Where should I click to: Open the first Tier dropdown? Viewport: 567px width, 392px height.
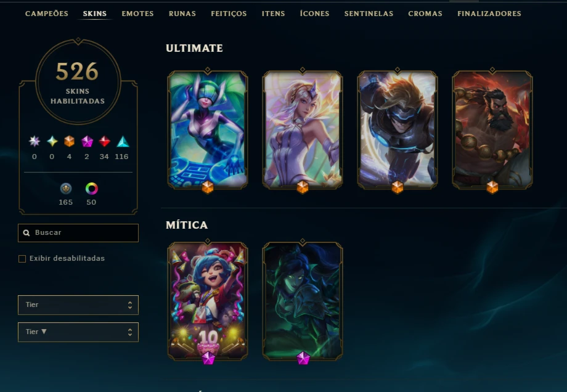click(x=78, y=305)
